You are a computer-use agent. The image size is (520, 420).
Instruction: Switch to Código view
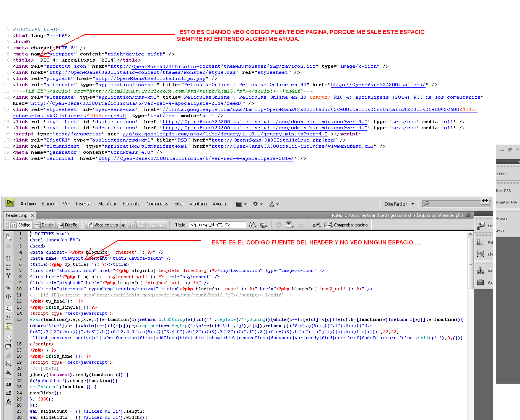(21, 225)
